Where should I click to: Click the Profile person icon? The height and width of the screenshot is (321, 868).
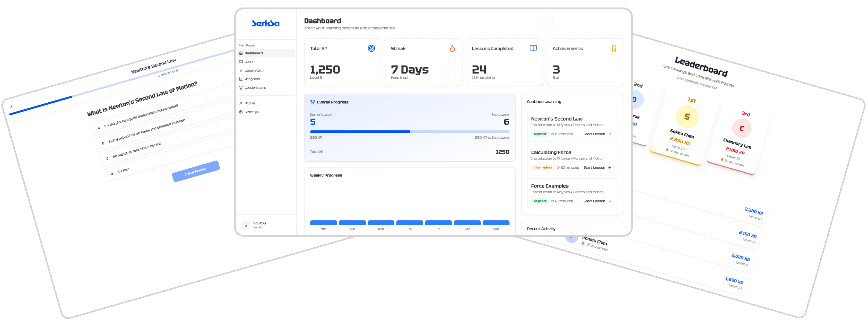click(241, 103)
